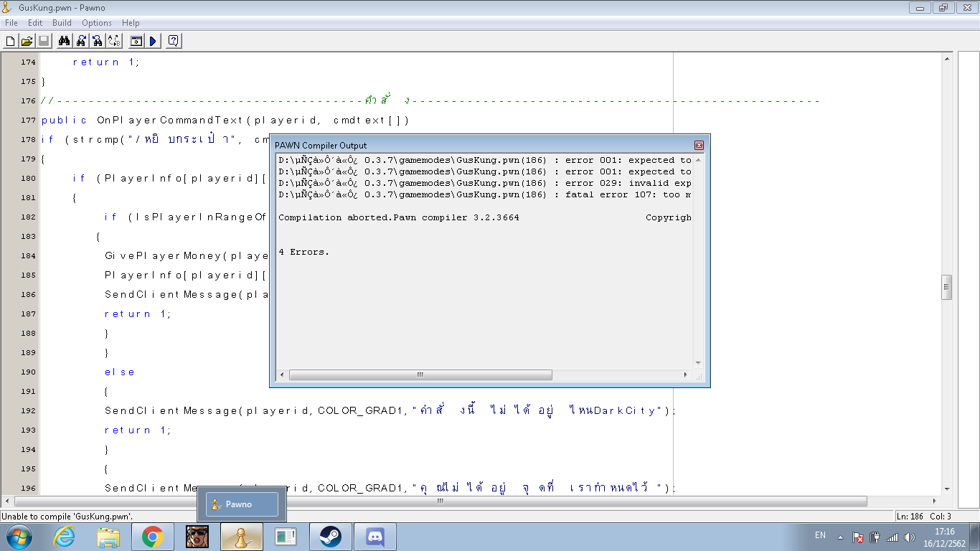
Task: Click the EN language indicator
Action: tap(820, 535)
